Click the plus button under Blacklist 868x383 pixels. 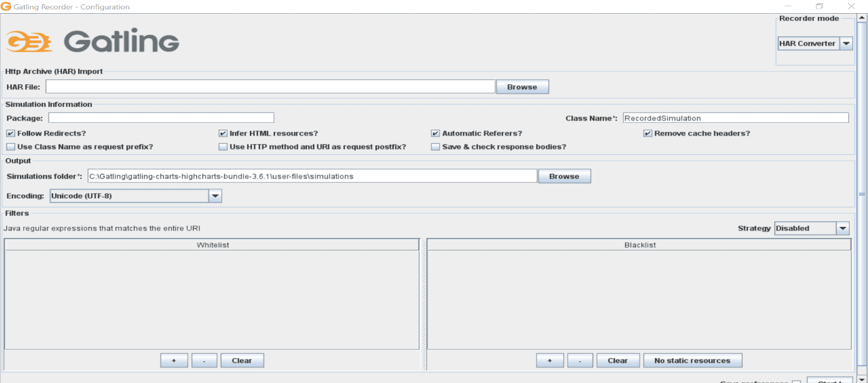pos(550,361)
